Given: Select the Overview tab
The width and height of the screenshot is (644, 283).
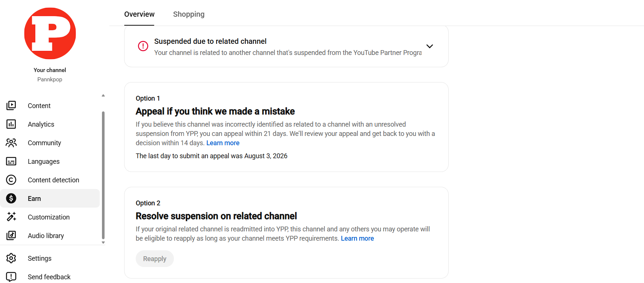Looking at the screenshot, I should 139,14.
